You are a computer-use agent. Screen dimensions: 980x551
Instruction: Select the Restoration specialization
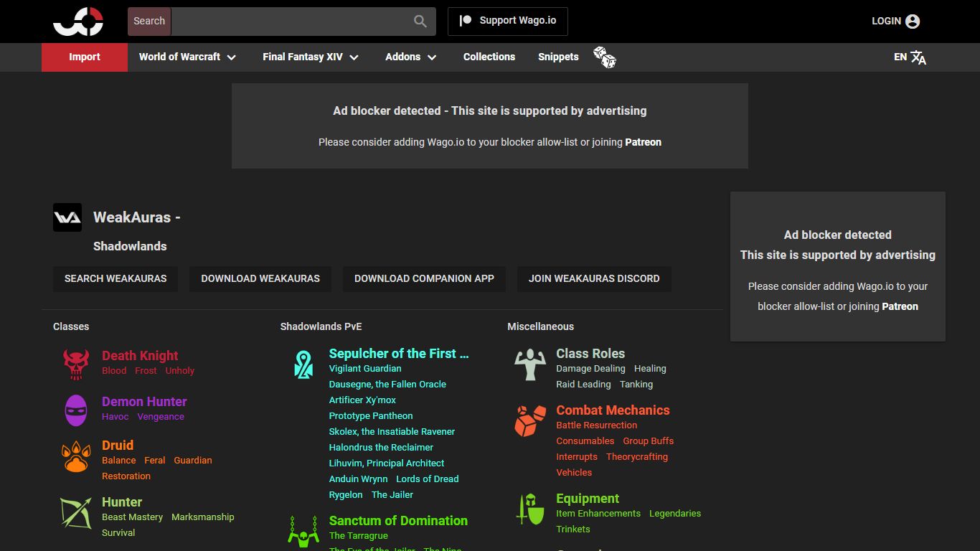point(126,476)
